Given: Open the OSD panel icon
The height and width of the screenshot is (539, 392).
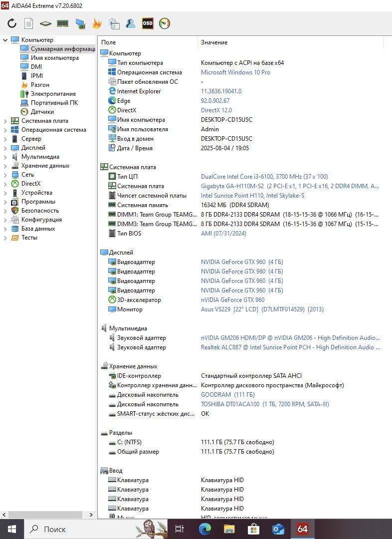Looking at the screenshot, I should point(148,23).
